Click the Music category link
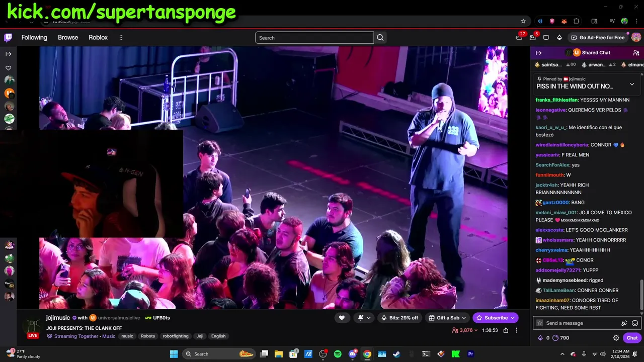The width and height of the screenshot is (644, 362). click(x=109, y=336)
